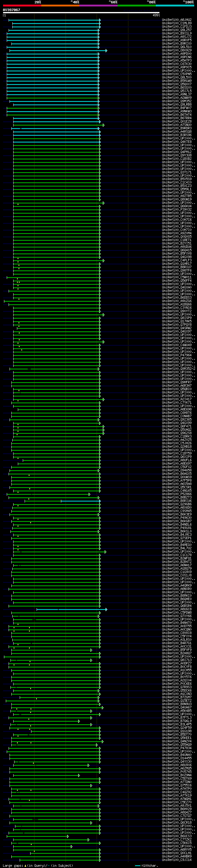The height and width of the screenshot is (868, 197).
Task: Select hit label UniRef100_A2WWV9
Action: (177, 98)
